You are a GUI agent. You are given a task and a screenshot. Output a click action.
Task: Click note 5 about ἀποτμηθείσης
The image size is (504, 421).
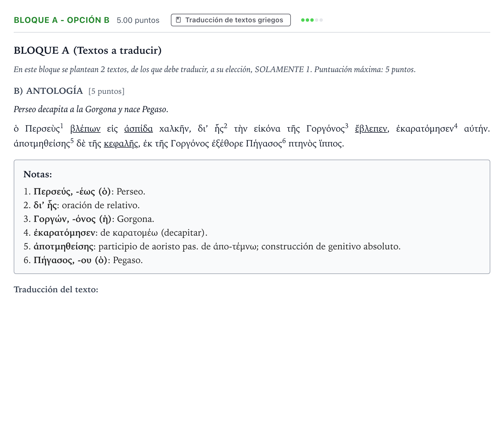[x=212, y=246]
